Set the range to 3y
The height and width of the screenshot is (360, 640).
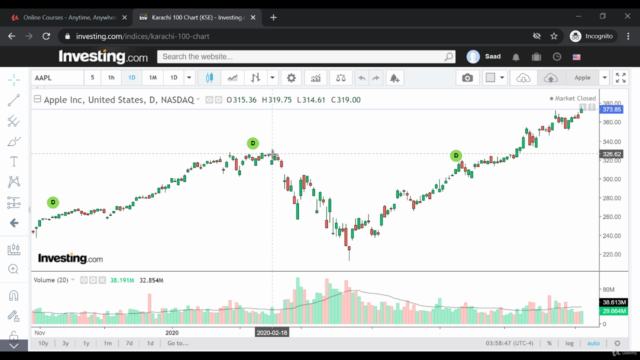click(65, 343)
